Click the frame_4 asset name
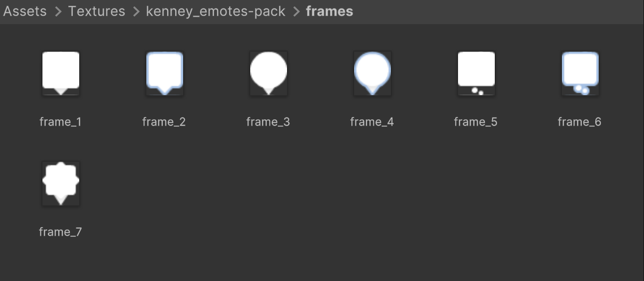 click(x=372, y=122)
